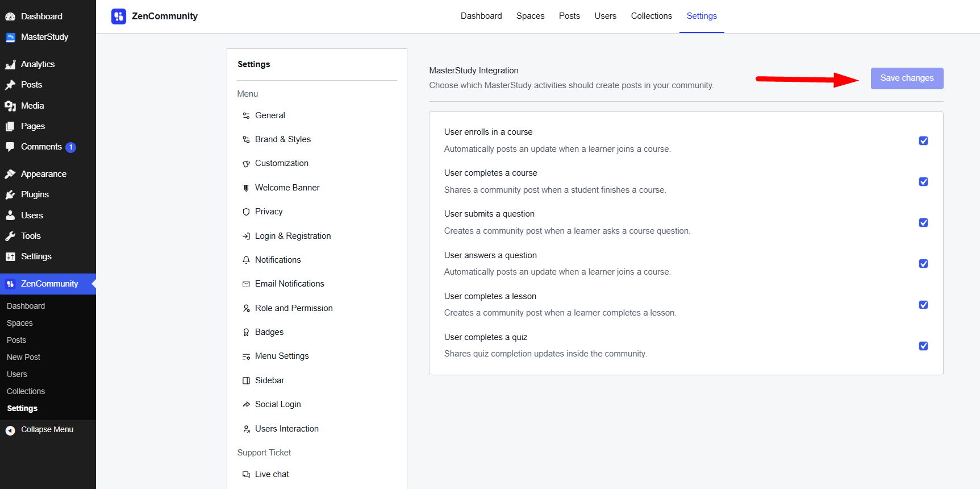Disable 'User answers a question' checkbox
980x489 pixels.
pyautogui.click(x=923, y=263)
